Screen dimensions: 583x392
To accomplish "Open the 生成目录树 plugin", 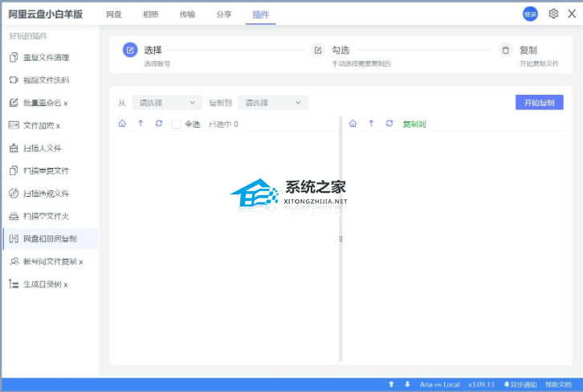I will click(x=50, y=284).
